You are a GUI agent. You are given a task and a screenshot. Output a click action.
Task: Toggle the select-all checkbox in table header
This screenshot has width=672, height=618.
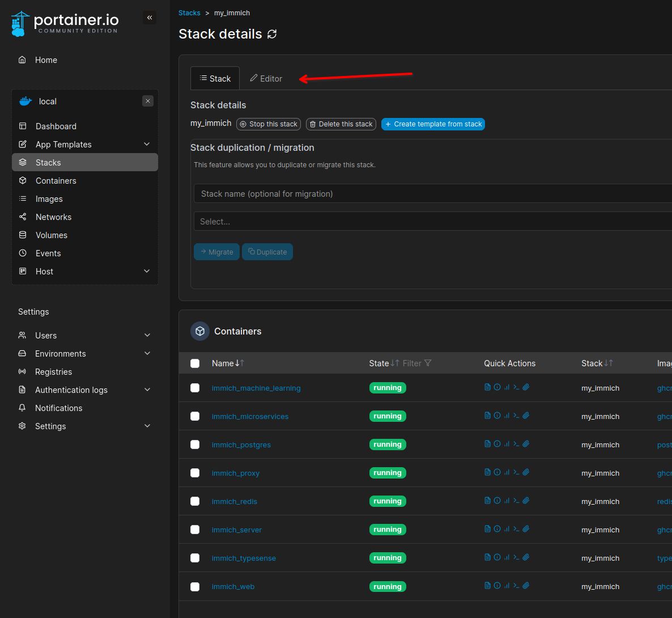coord(195,363)
